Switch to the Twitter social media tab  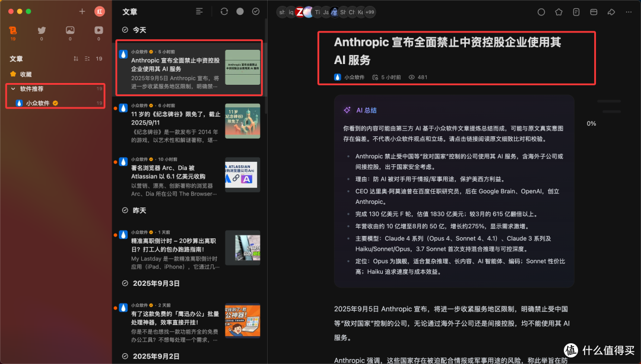click(42, 33)
